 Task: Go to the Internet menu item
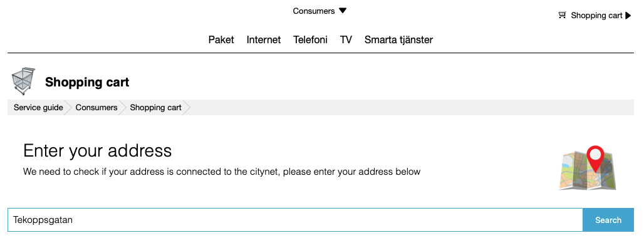[x=264, y=40]
